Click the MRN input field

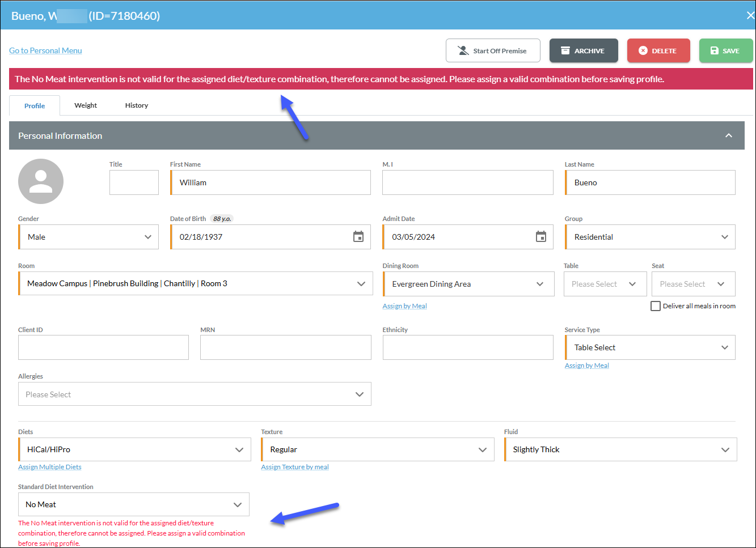(x=286, y=347)
